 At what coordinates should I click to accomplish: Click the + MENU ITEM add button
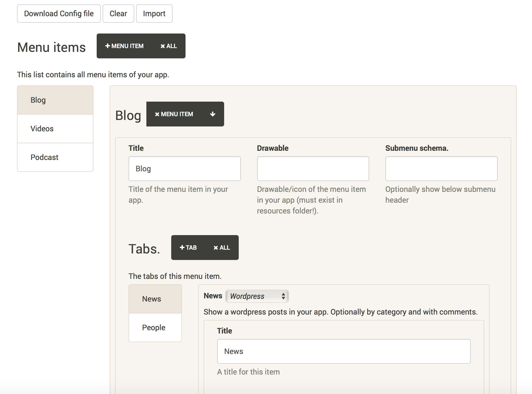tap(124, 46)
